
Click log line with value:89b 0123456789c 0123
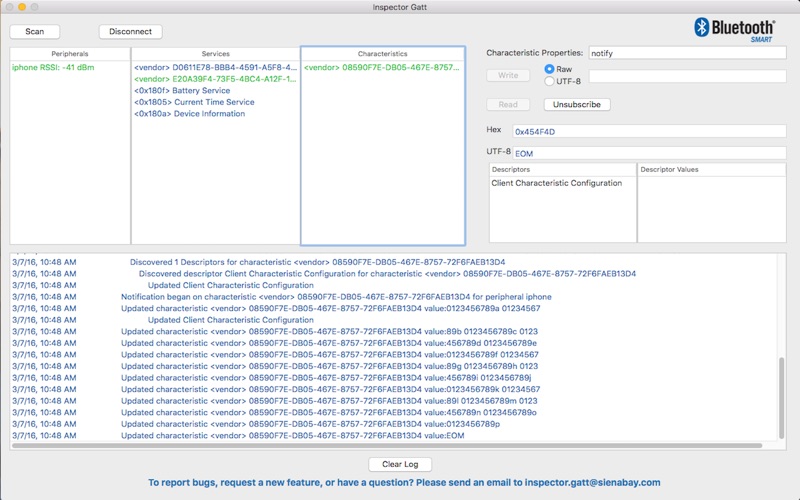[329, 332]
